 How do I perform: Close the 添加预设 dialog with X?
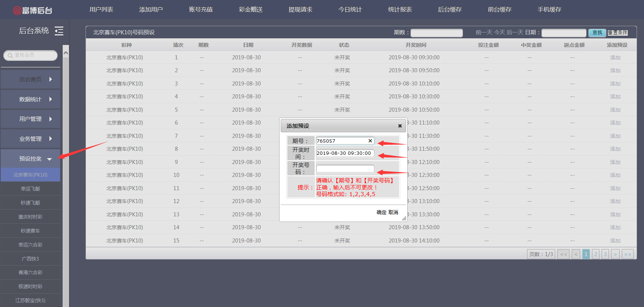[400, 126]
